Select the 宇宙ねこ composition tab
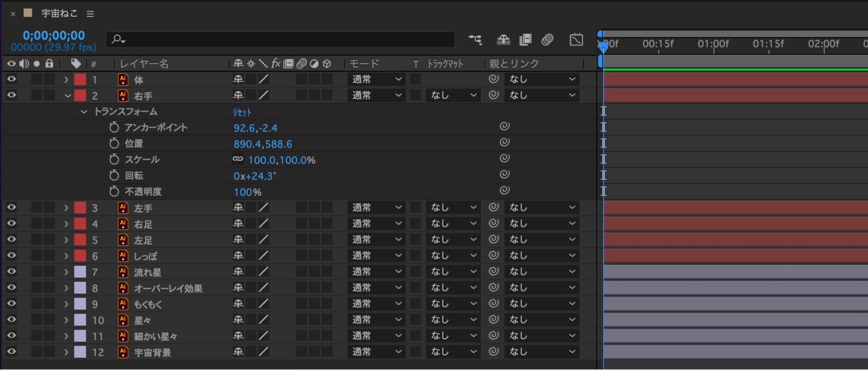The image size is (868, 370). [x=59, y=13]
